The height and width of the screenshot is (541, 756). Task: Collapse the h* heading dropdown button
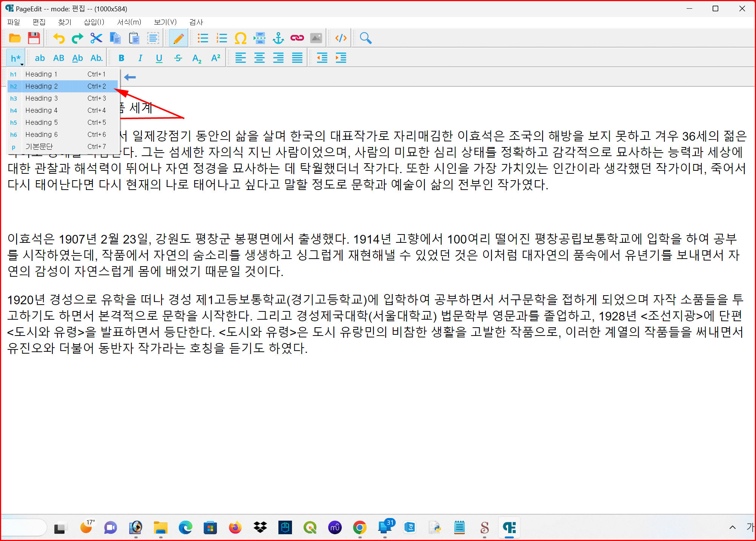(x=16, y=58)
